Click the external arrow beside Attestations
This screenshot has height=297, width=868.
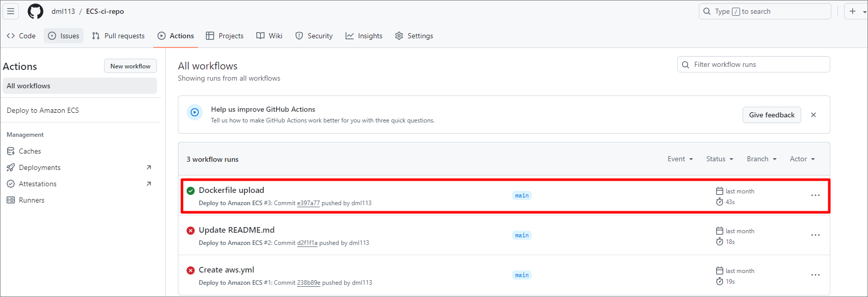click(149, 184)
